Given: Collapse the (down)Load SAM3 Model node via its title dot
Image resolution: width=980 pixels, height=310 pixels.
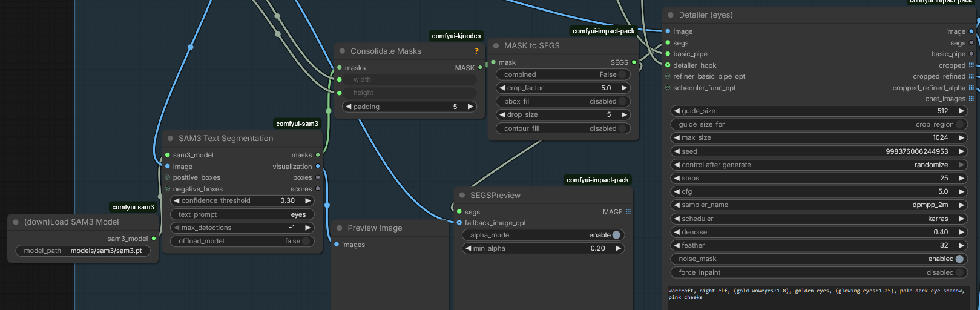Looking at the screenshot, I should pyautogui.click(x=16, y=222).
